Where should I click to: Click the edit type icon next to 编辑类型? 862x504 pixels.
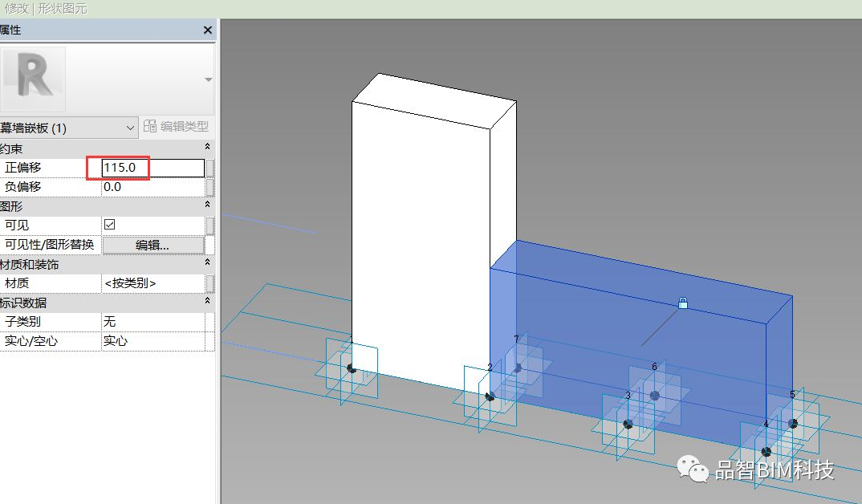[x=150, y=127]
